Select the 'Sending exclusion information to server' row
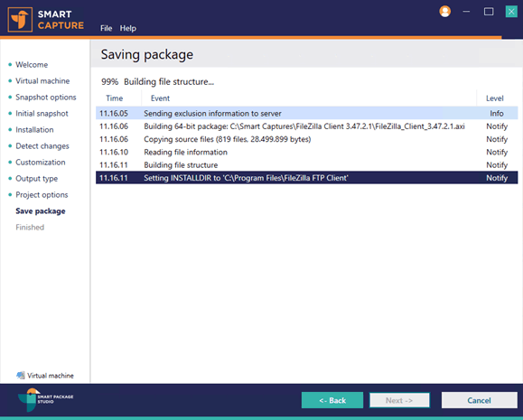The width and height of the screenshot is (523, 420). 307,114
